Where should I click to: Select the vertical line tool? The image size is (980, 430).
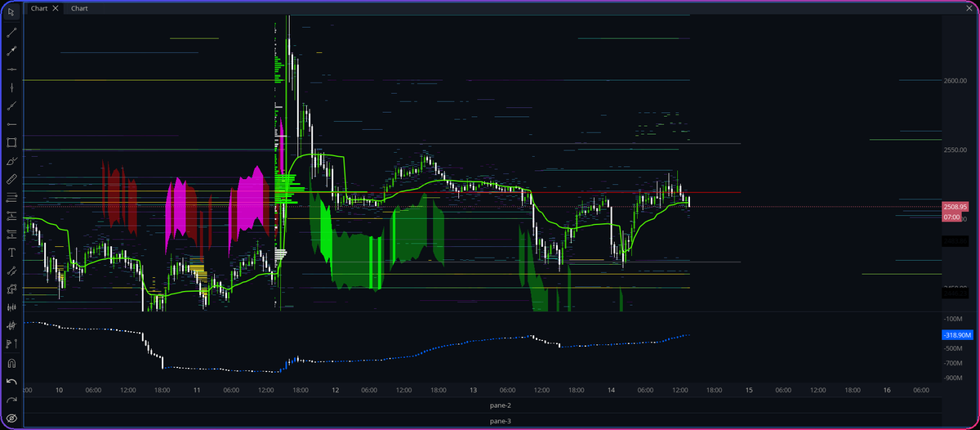tap(11, 87)
